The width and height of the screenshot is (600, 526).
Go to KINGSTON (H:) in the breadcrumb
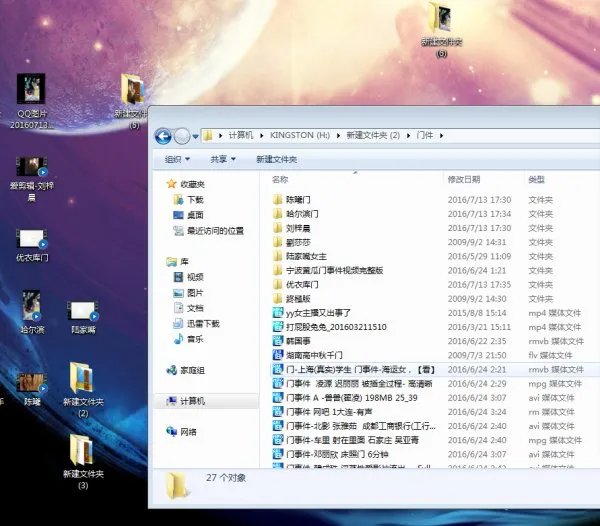coord(300,135)
